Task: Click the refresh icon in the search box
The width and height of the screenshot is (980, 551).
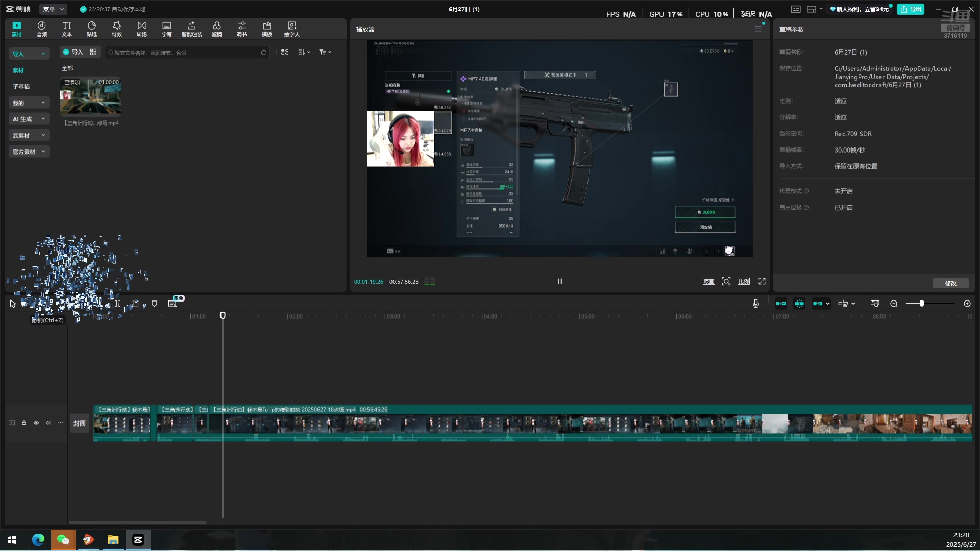Action: tap(264, 53)
